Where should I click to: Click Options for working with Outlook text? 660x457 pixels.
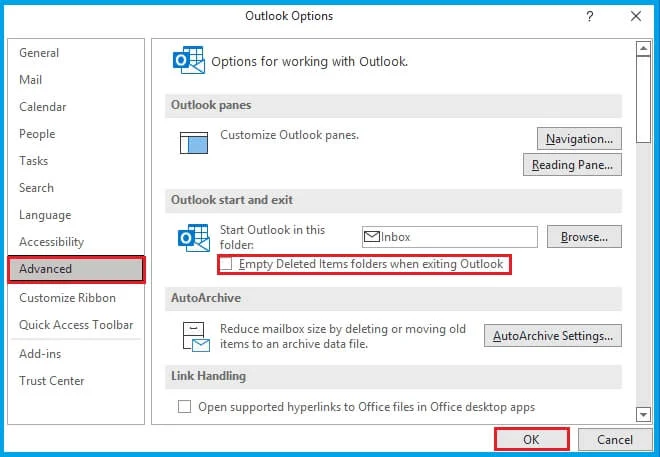click(309, 62)
